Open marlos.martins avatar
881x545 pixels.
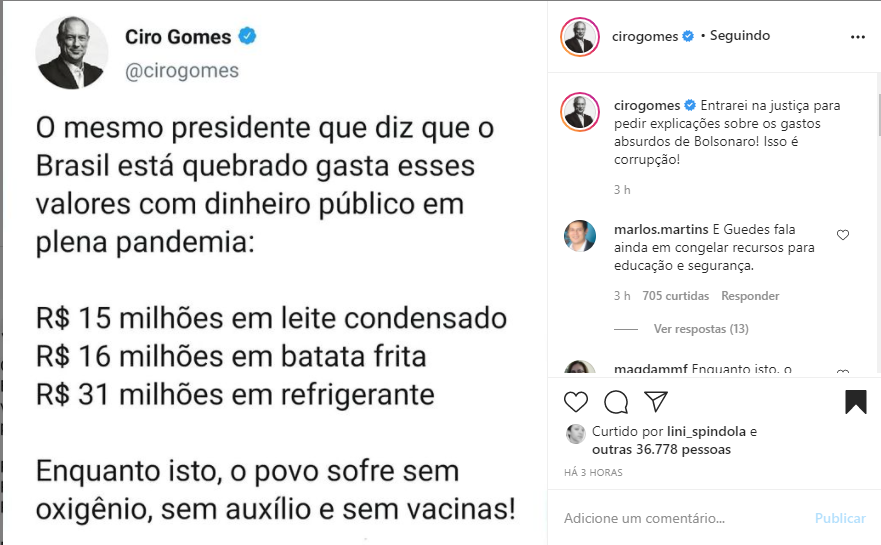[580, 236]
